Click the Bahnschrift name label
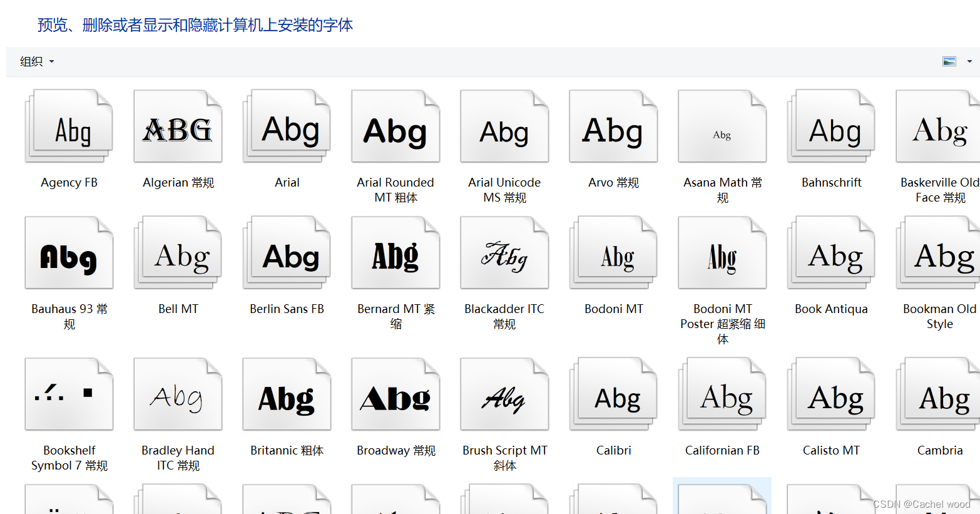This screenshot has width=980, height=514. [x=831, y=182]
